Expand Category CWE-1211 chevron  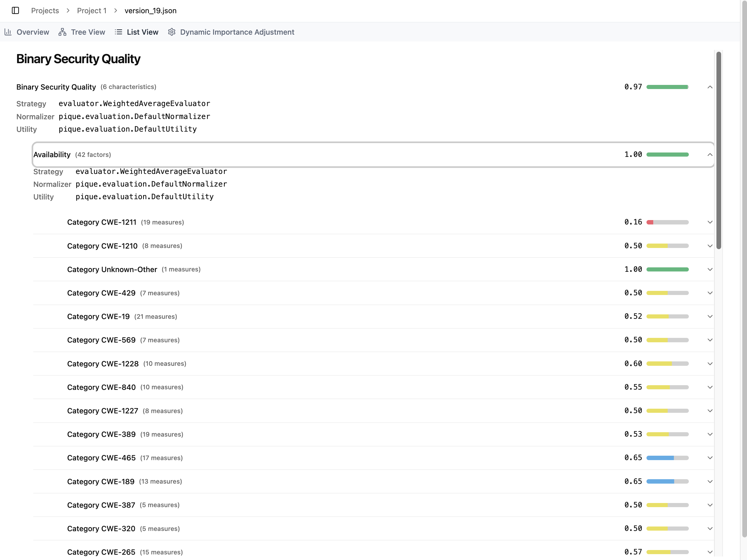click(709, 222)
